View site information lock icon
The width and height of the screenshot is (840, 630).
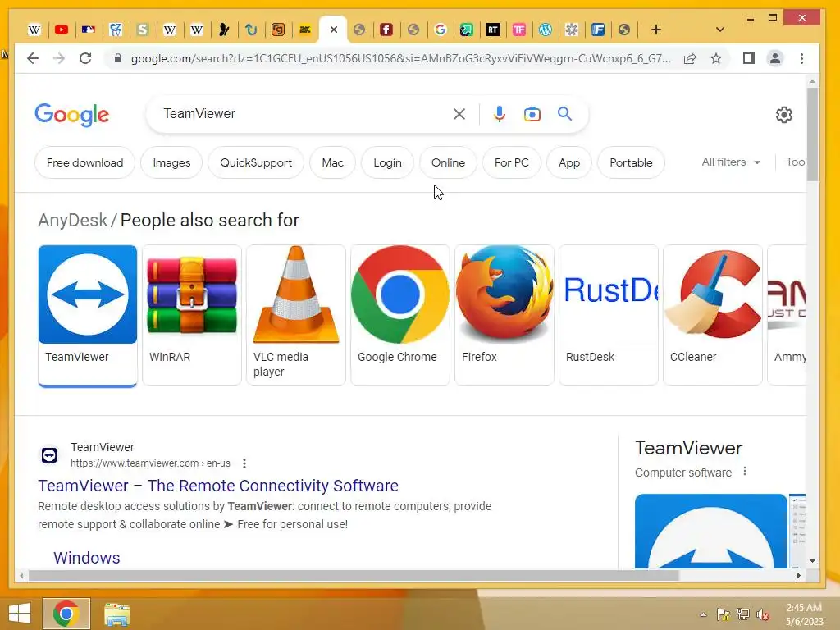[118, 58]
